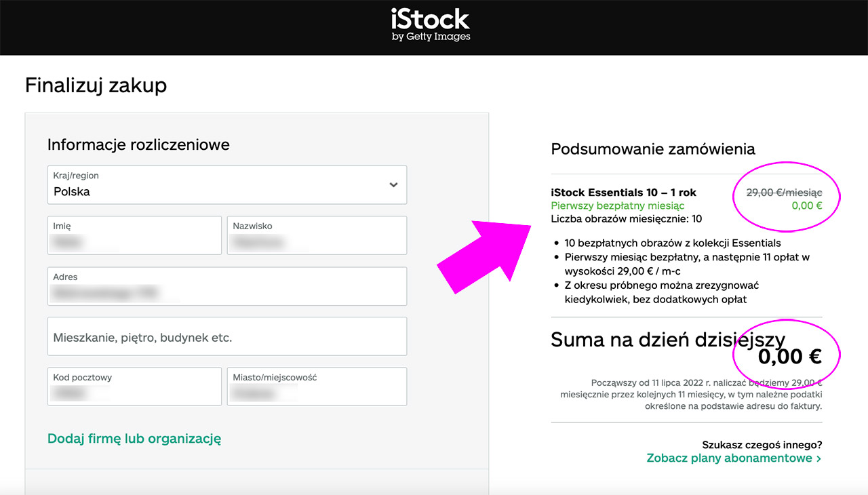Screen dimensions: 868x495
Task: Click the Finalizuj zakup page heading
Action: (x=96, y=85)
